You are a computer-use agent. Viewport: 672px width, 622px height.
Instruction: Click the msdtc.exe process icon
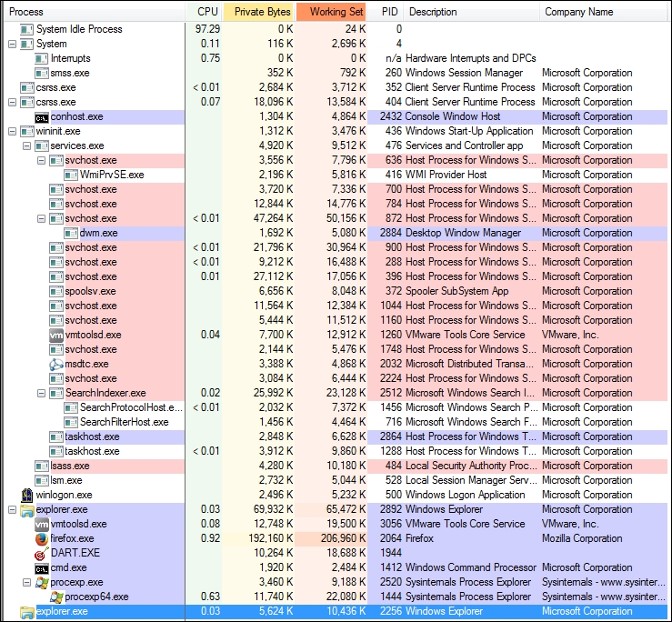(56, 364)
